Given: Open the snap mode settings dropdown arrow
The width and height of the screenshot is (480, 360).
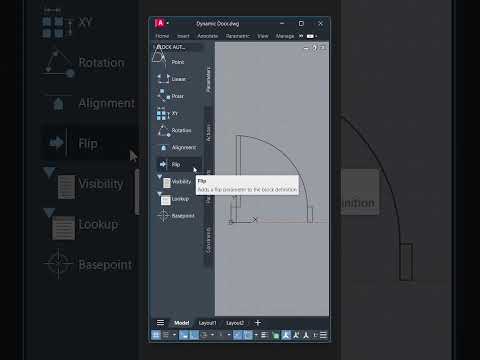Looking at the screenshot, I should point(174,335).
